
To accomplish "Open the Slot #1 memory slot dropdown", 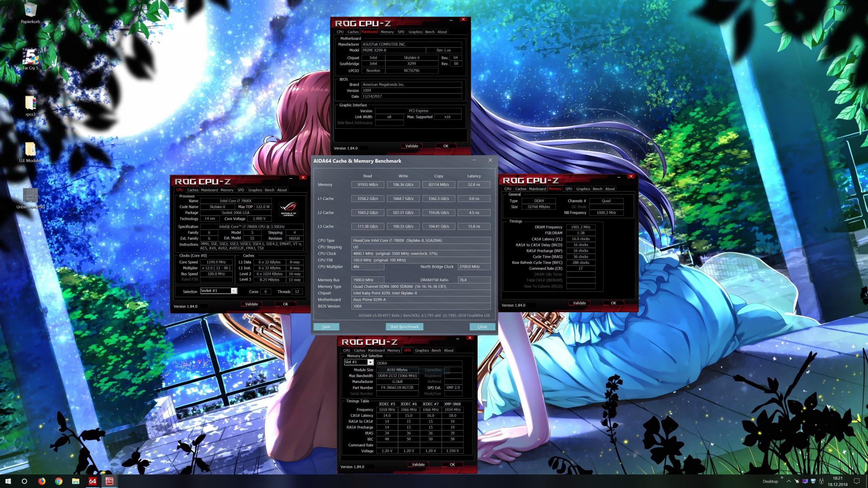I will [x=370, y=362].
